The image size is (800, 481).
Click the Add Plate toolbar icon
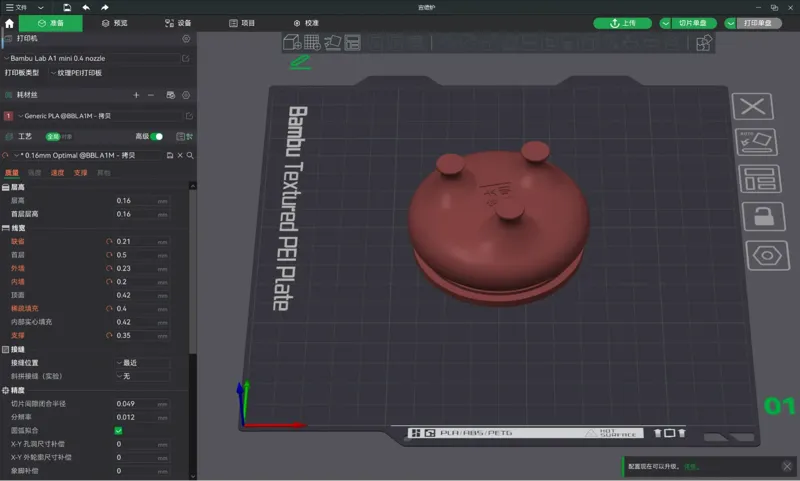coord(312,42)
